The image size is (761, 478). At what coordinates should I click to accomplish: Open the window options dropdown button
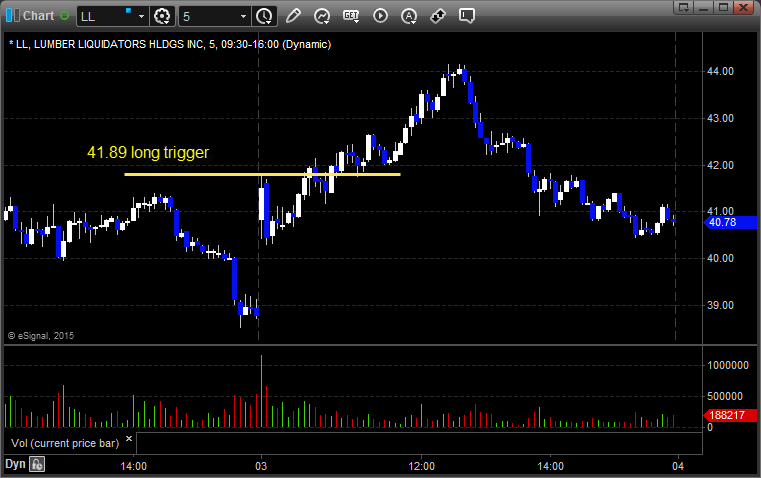(x=684, y=7)
